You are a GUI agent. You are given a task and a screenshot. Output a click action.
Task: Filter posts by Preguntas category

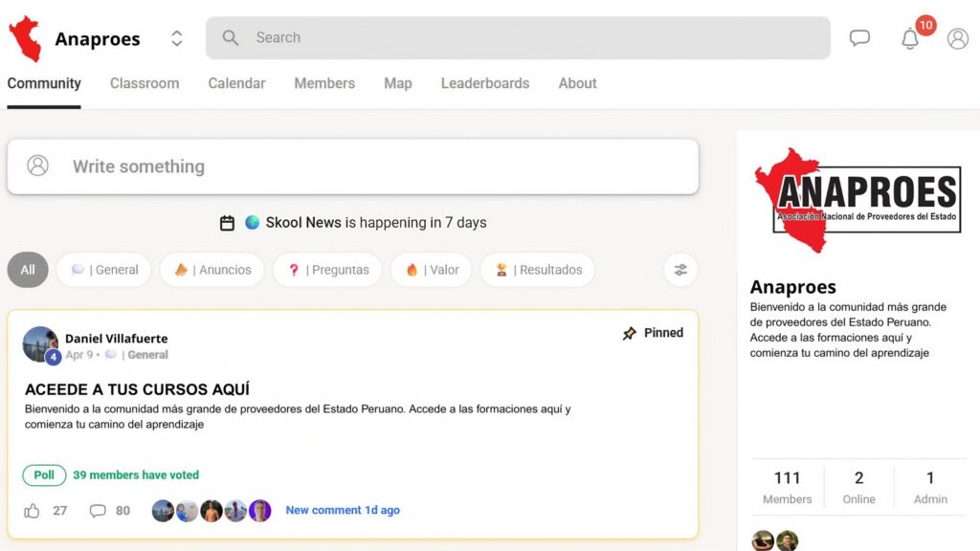[x=327, y=270]
